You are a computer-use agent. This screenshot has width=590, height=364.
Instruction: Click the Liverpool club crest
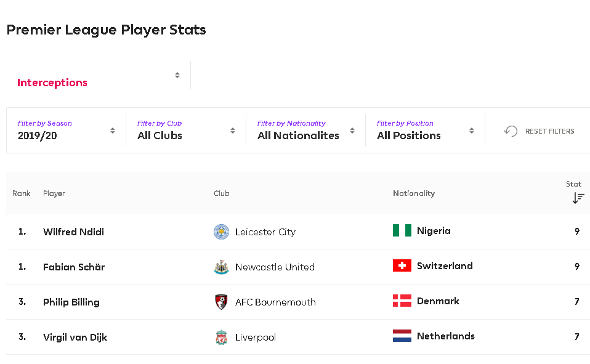(x=221, y=338)
